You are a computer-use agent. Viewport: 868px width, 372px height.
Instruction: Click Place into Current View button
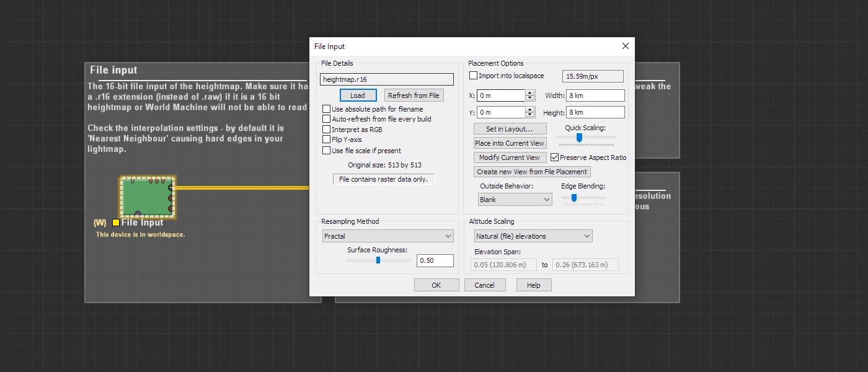[510, 143]
